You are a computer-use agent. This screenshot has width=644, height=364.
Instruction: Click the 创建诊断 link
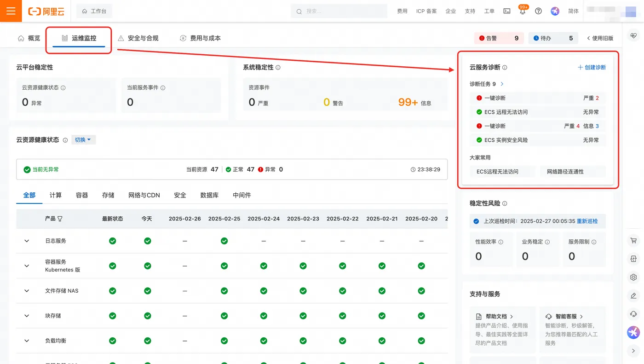pos(592,68)
